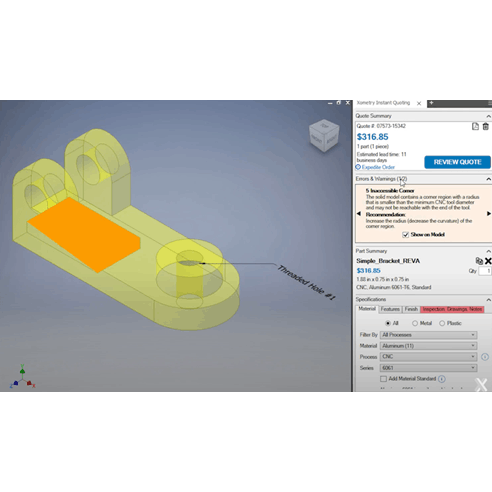
Task: Copy the Simple_Bracket_REVA part icon
Action: [479, 261]
